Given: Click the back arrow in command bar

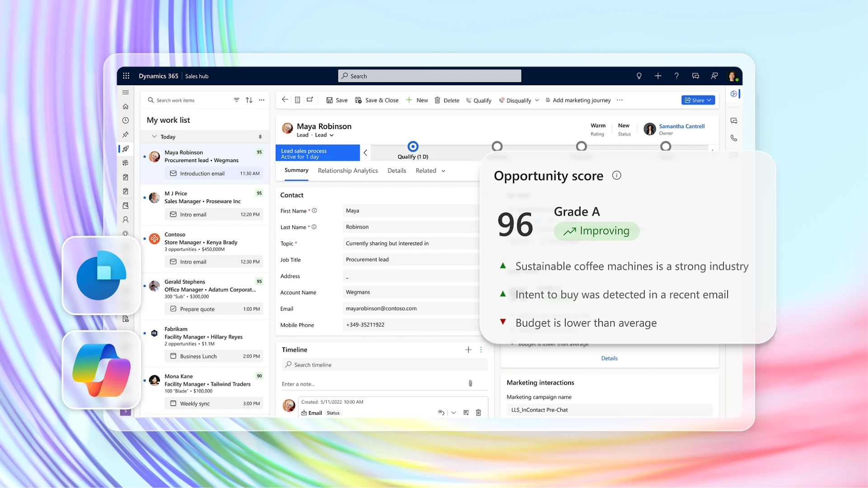Looking at the screenshot, I should (x=285, y=100).
